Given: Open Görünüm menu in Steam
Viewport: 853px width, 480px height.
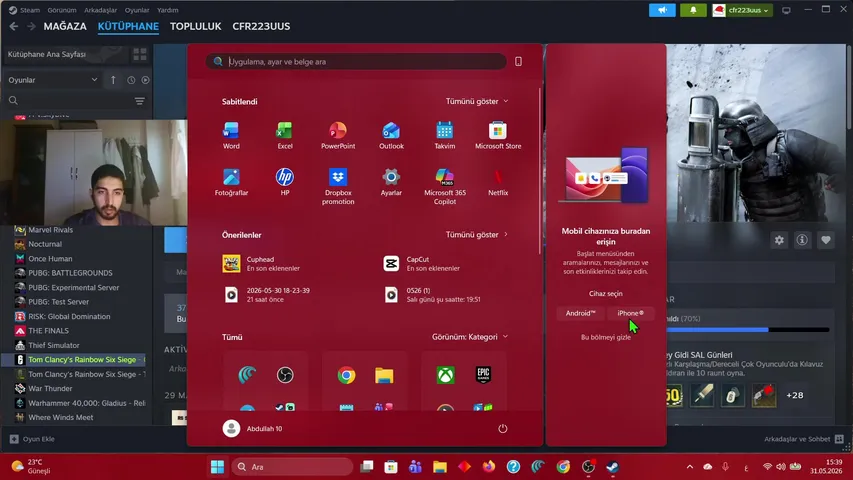Looking at the screenshot, I should 62,10.
